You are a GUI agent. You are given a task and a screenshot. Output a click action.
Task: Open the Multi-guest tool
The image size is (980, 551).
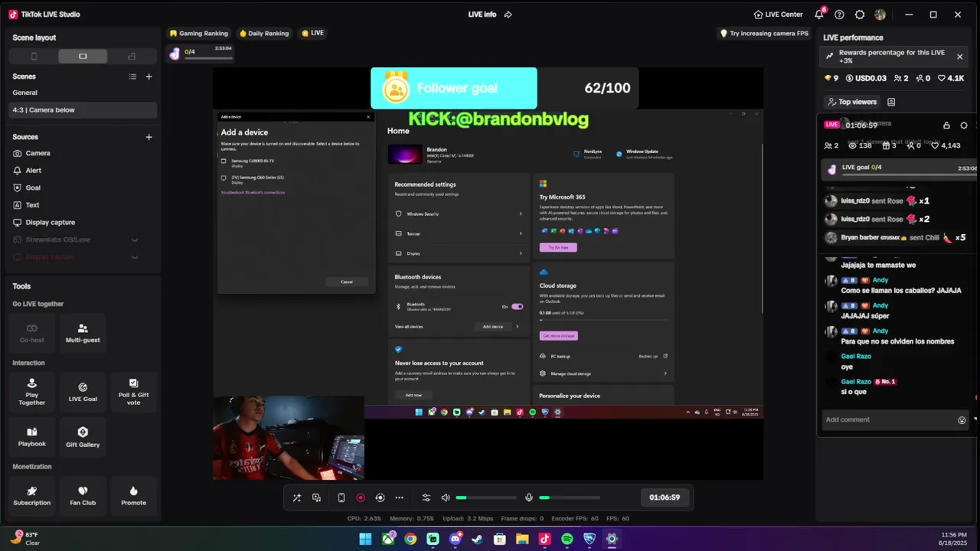click(83, 333)
